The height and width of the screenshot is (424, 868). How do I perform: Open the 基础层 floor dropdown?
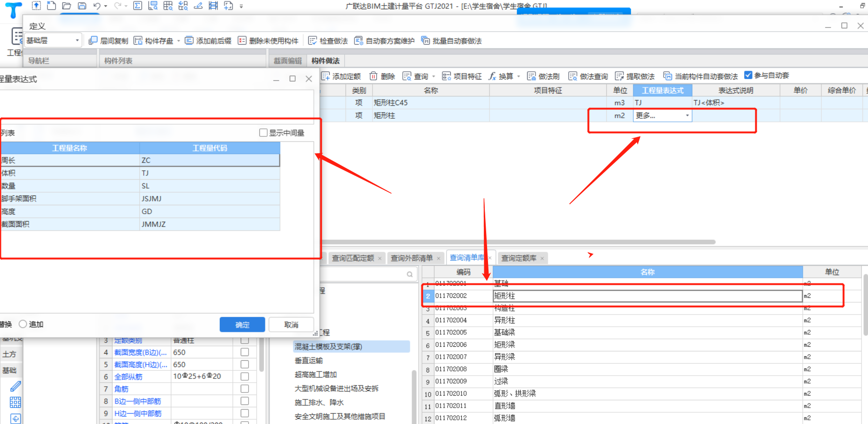tap(53, 40)
